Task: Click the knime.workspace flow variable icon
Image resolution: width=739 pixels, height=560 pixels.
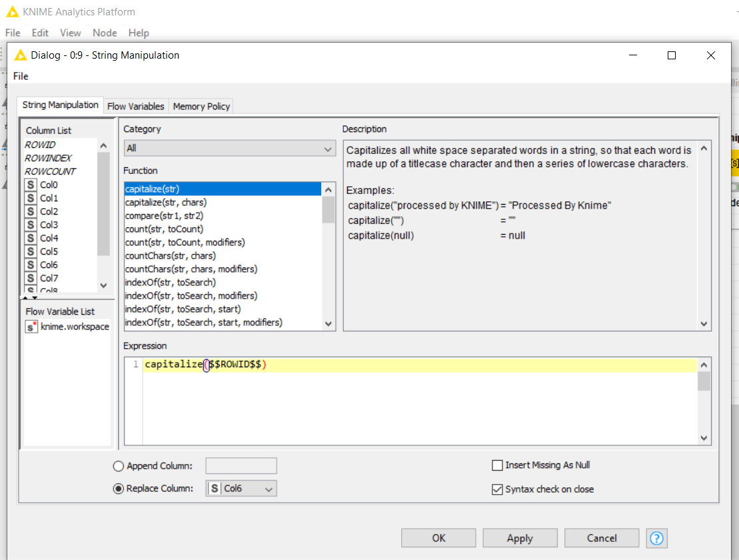Action: click(x=31, y=327)
